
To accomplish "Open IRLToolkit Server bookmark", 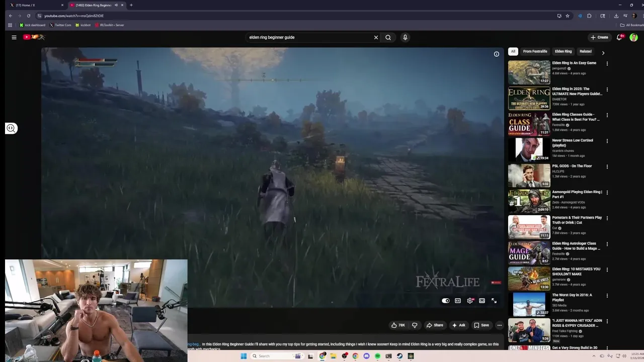I will point(109,25).
